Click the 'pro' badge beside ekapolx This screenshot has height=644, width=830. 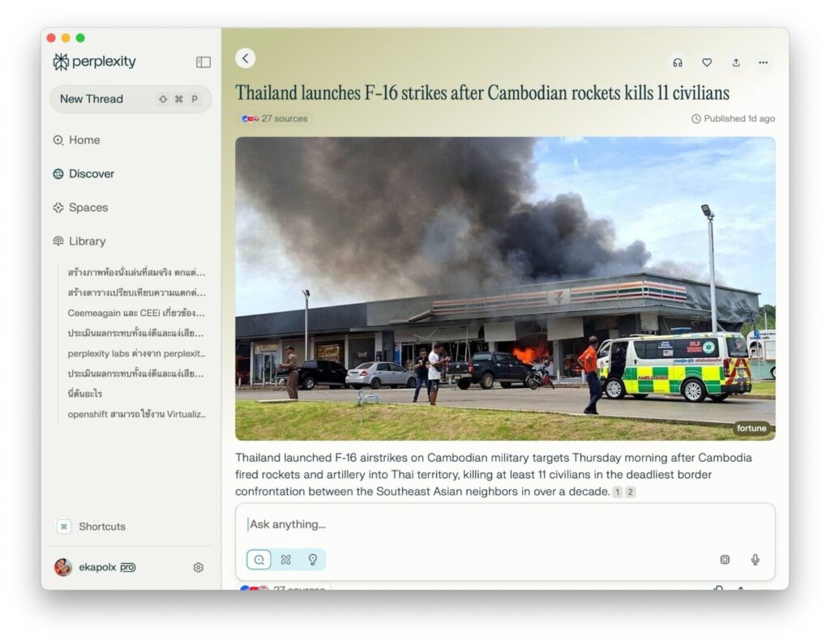pos(128,567)
